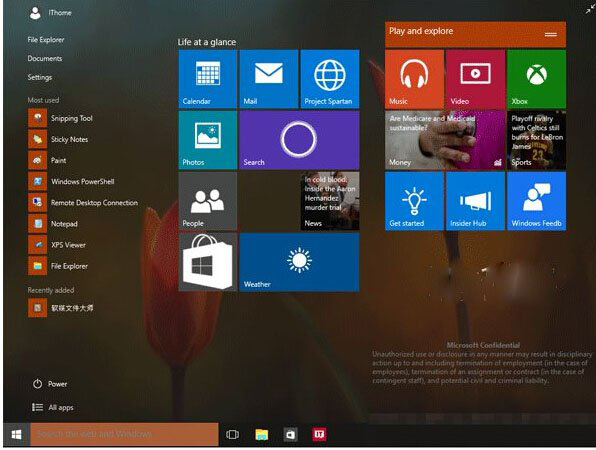Open the Sports tile about LeBron James

536,140
